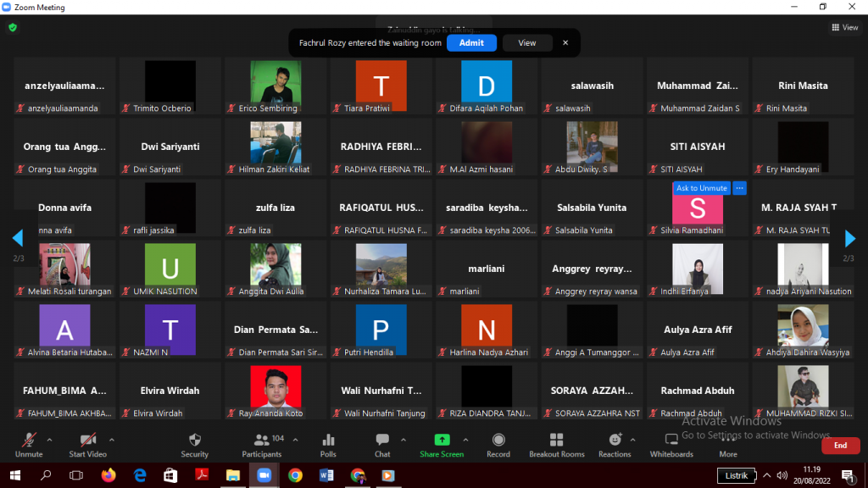Screen dimensions: 868x488
Task: Open Breakout Rooms
Action: [556, 440]
